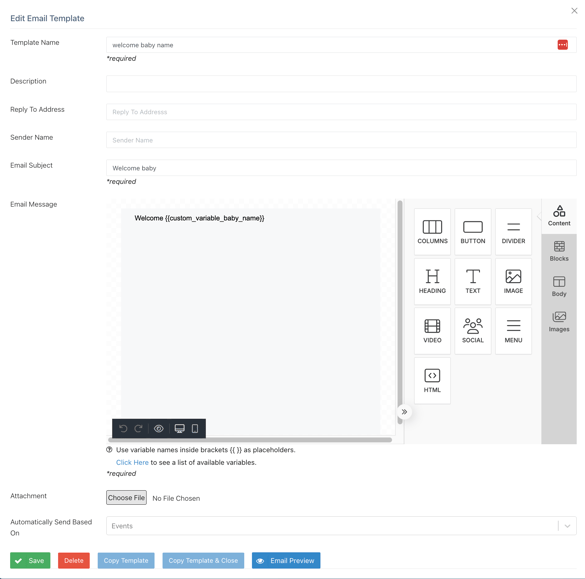Redo the last editor change
This screenshot has width=585, height=579.
tap(138, 428)
